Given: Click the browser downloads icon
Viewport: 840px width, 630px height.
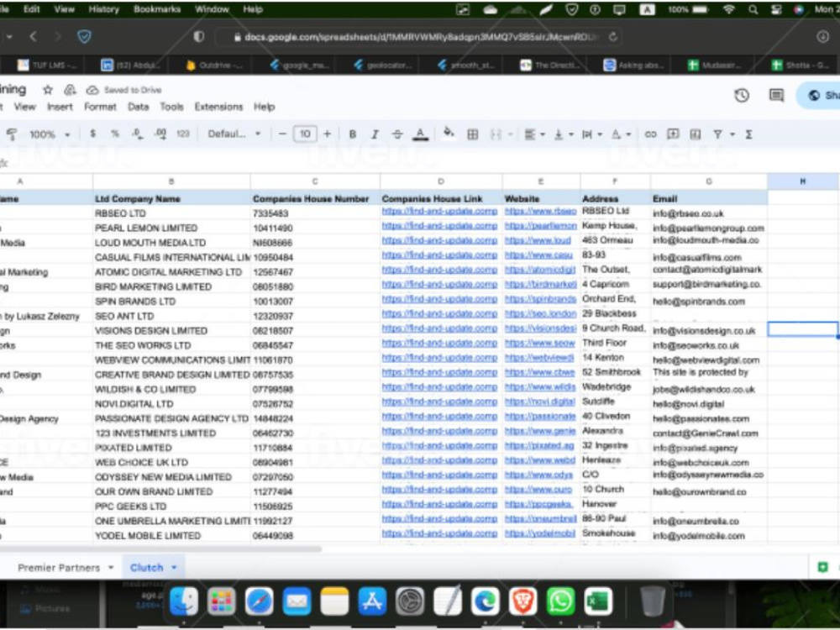Looking at the screenshot, I should (x=823, y=36).
